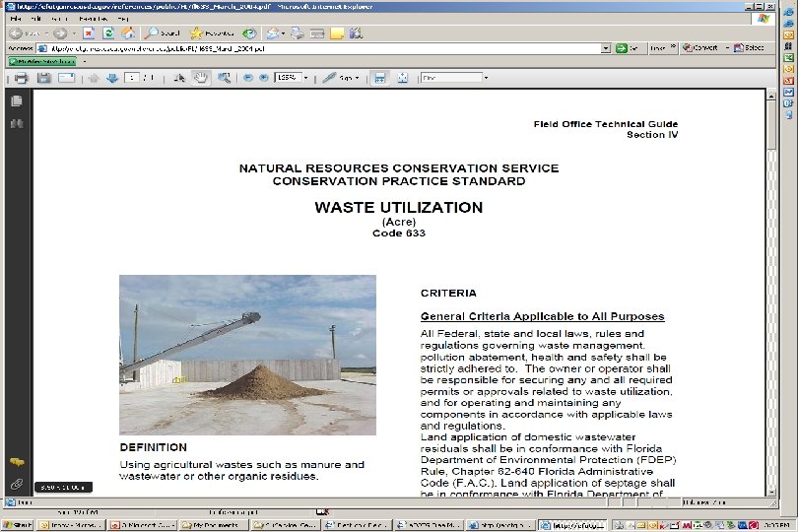This screenshot has height=532, width=798.
Task: Open the Favorites menu
Action: (x=93, y=19)
